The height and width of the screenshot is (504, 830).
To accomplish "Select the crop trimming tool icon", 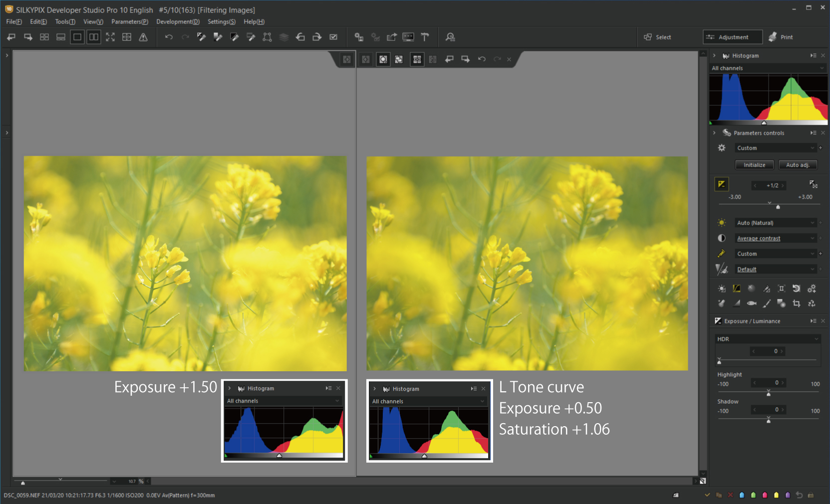I will (x=797, y=303).
